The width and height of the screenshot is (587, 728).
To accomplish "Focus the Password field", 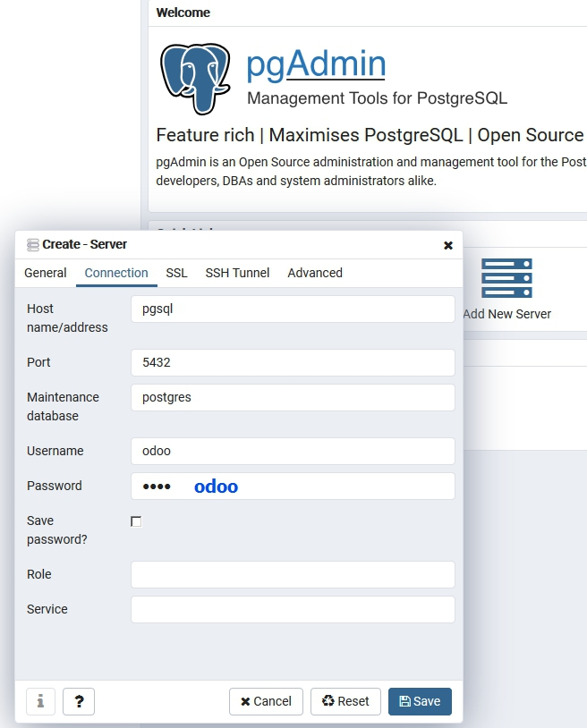I will click(x=293, y=487).
